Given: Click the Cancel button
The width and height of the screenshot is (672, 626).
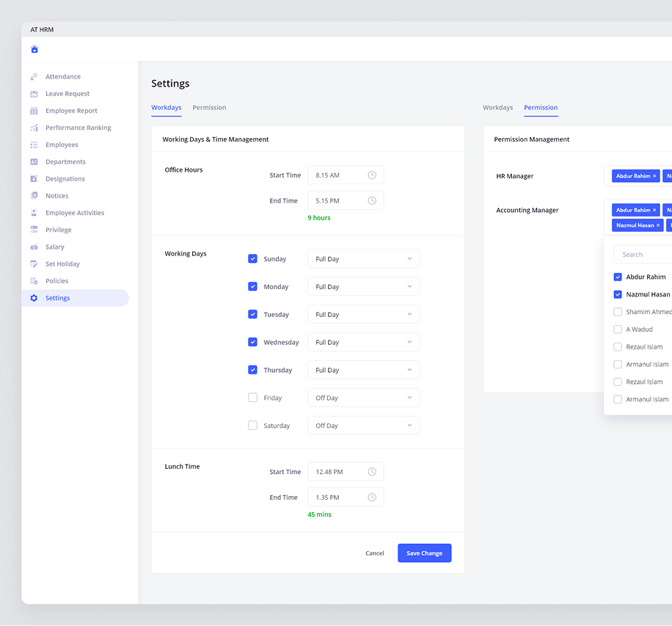Looking at the screenshot, I should coord(375,553).
